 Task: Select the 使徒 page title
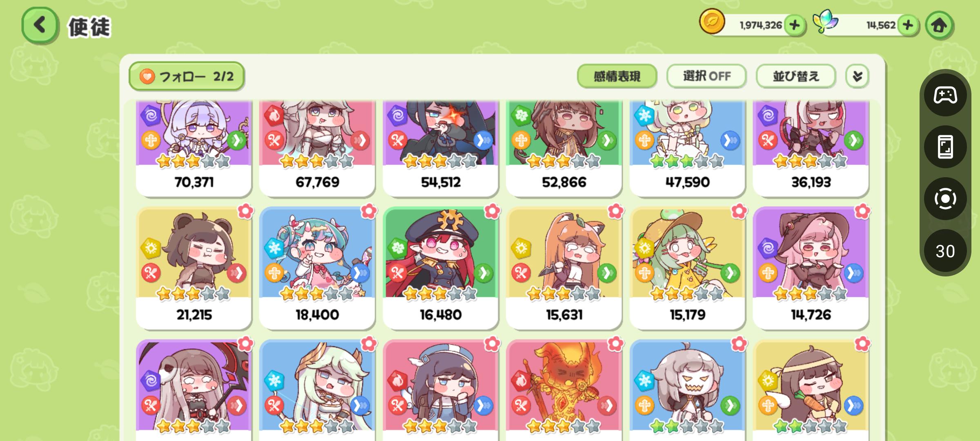tap(89, 27)
